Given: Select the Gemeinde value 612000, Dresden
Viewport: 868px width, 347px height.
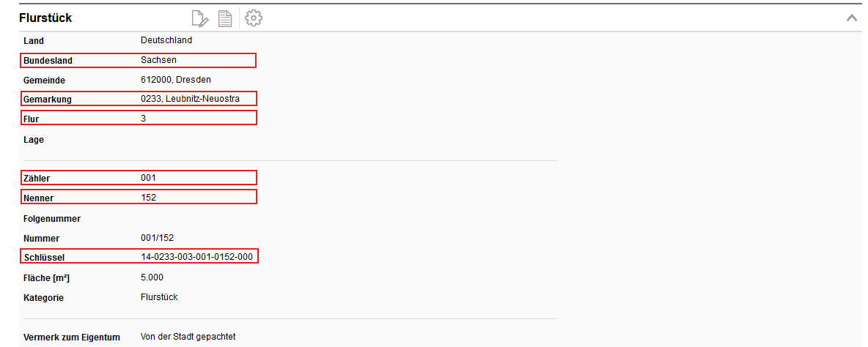Looking at the screenshot, I should tap(176, 80).
